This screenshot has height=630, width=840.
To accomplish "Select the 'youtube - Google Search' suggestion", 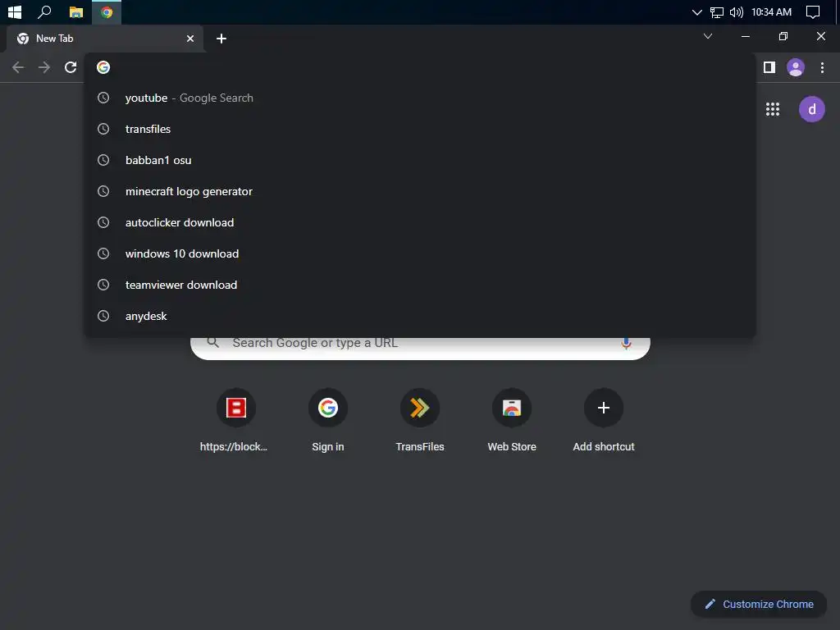I will coord(420,98).
